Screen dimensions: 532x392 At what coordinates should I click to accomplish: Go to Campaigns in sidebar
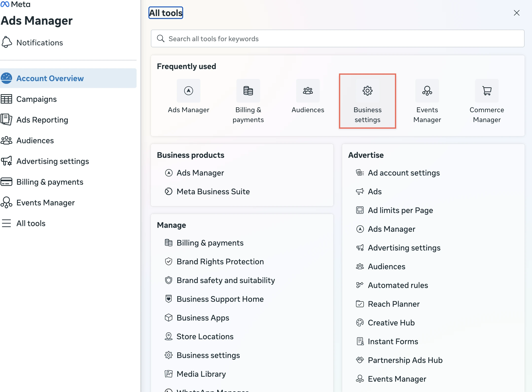pos(68,99)
